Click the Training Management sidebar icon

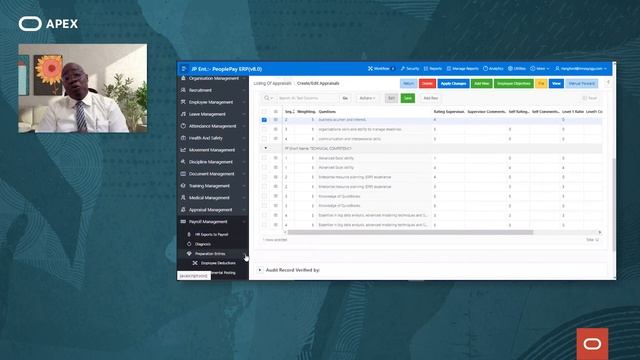pos(183,186)
